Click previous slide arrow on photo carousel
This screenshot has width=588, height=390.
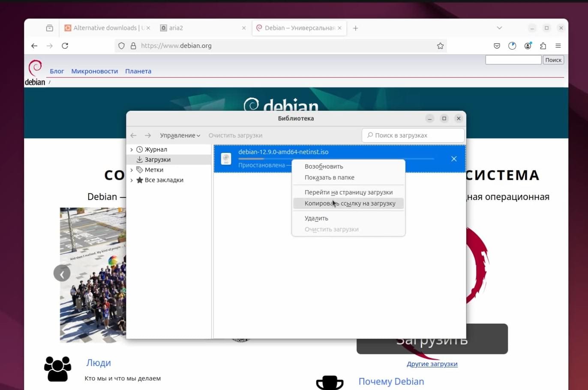coord(62,274)
